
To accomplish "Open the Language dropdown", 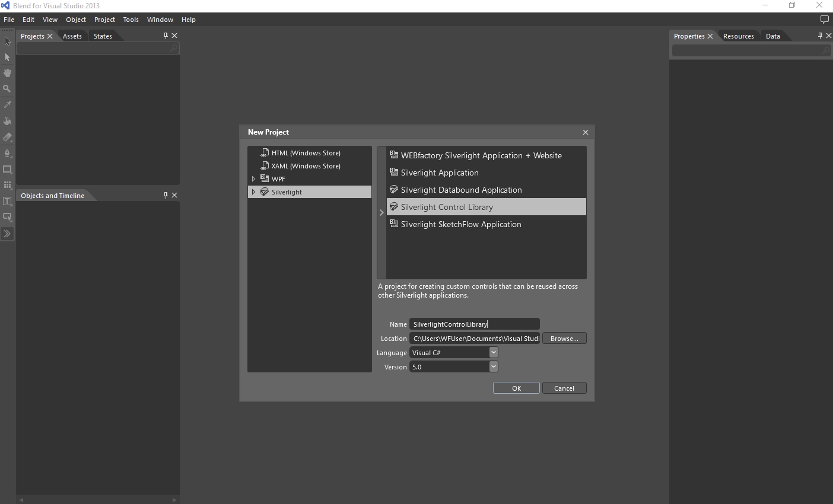I will coord(493,352).
